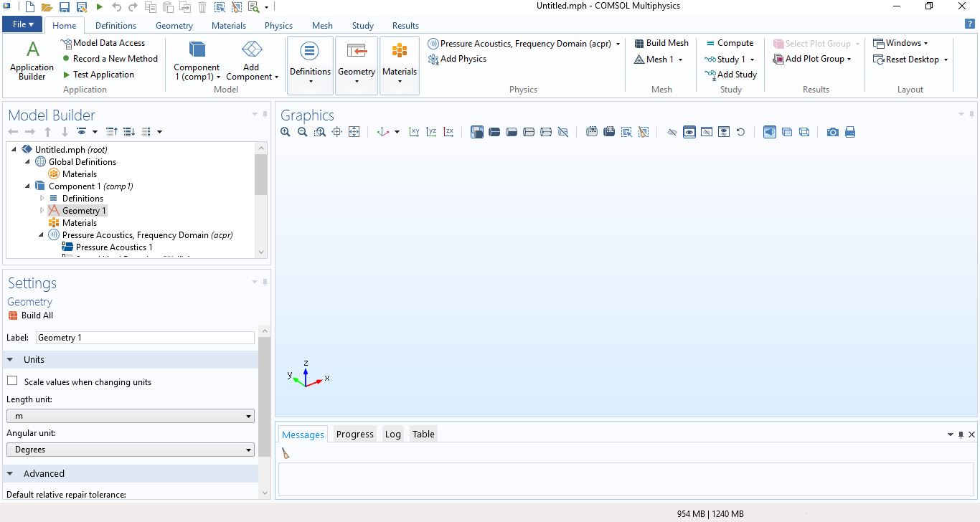Image resolution: width=980 pixels, height=522 pixels.
Task: Switch to the Mesh ribbon tab
Action: 322,25
